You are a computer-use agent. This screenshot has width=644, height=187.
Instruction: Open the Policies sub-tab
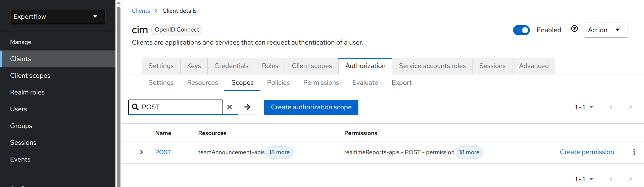[x=278, y=83]
